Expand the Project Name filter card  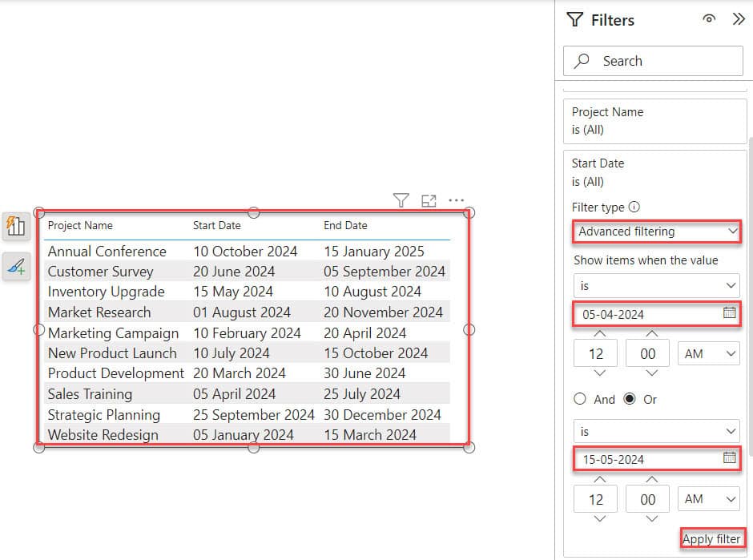(655, 121)
